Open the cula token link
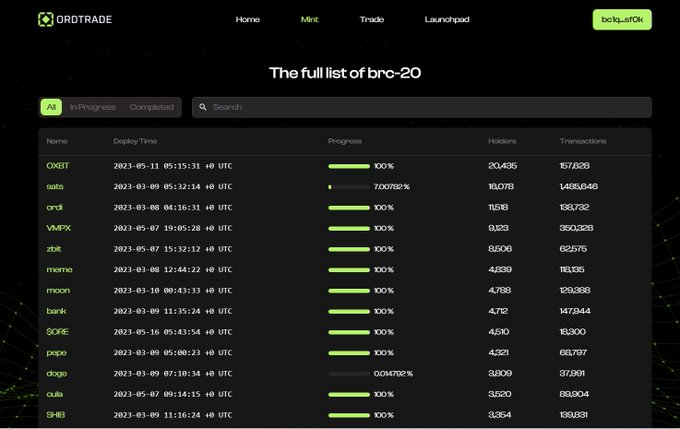This screenshot has width=680, height=429. coord(55,394)
